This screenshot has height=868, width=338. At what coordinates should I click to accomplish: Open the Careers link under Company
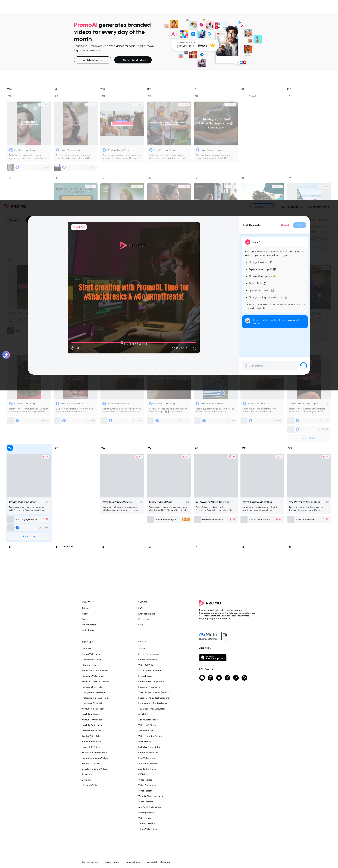pyautogui.click(x=86, y=619)
